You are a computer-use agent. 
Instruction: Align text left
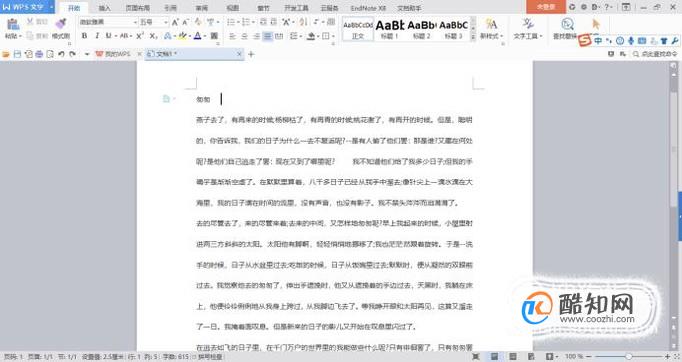(x=232, y=36)
